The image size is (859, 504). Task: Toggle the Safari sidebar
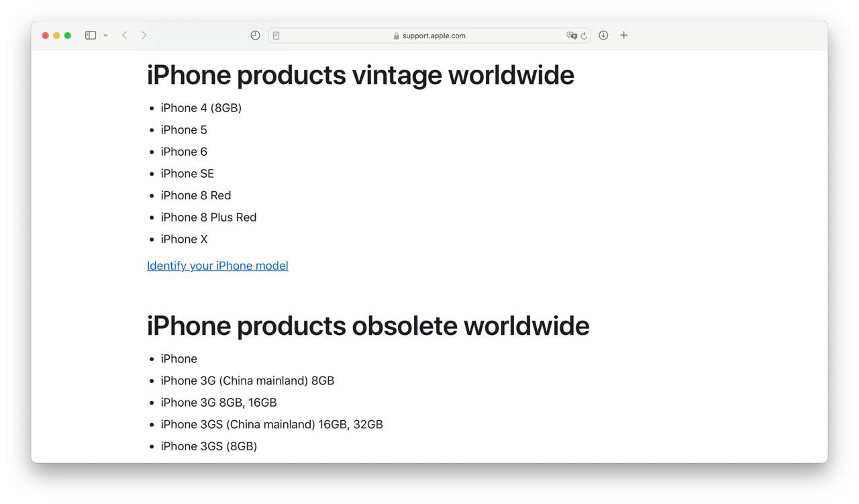(91, 36)
